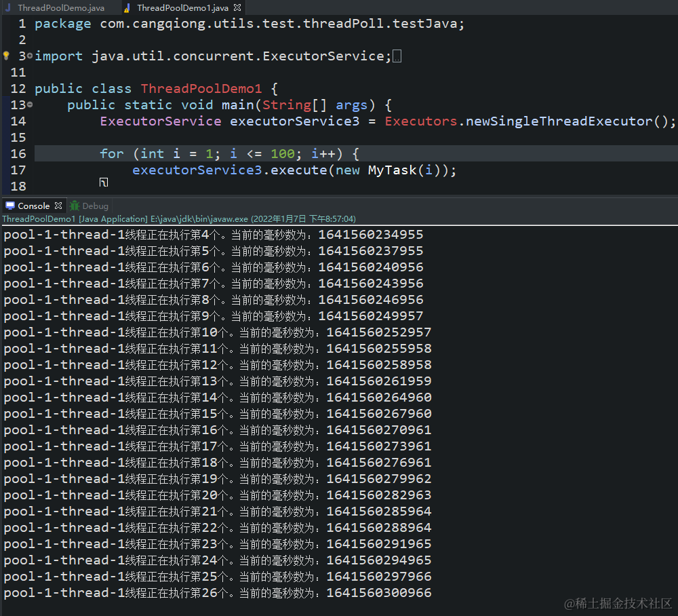Click console output line for task 第22个
Image resolution: width=678 pixels, height=616 pixels.
coord(218,528)
